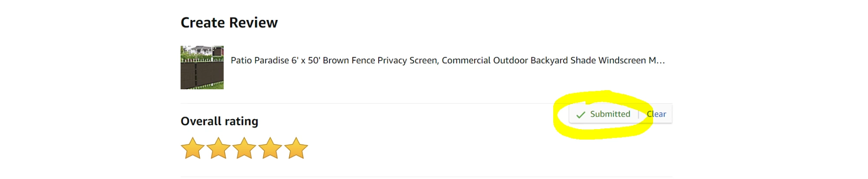Choose the third star rating
Viewport: 868px width, 179px height.
244,148
